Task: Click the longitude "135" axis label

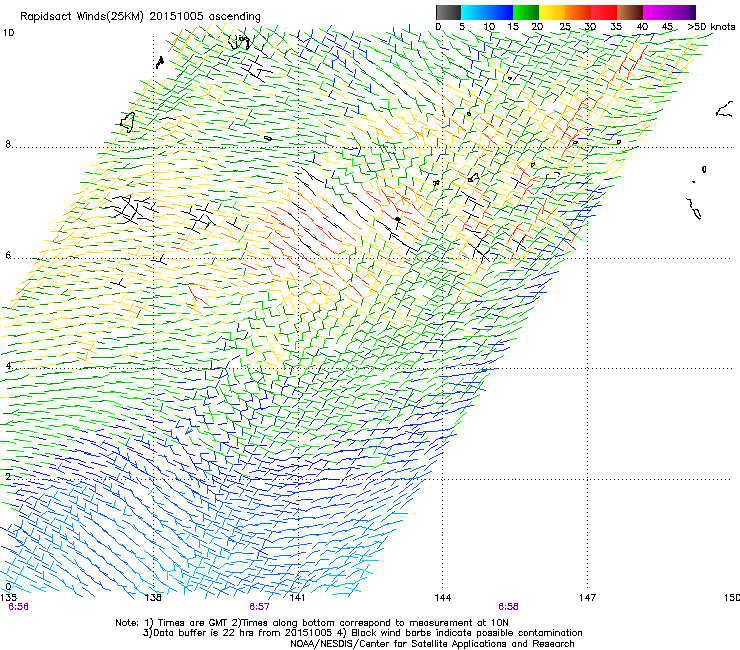Action: [9, 598]
